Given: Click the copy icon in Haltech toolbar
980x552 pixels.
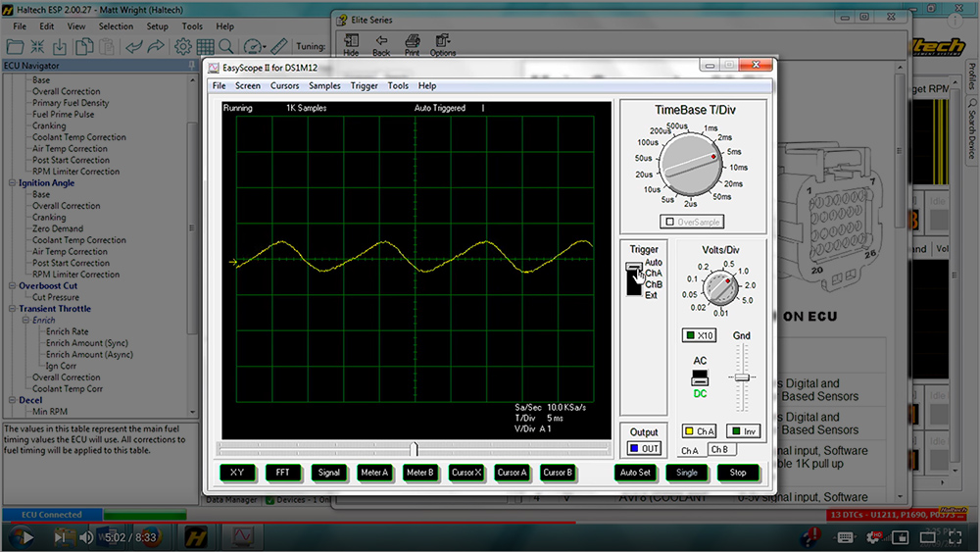Looking at the screenshot, I should point(83,46).
